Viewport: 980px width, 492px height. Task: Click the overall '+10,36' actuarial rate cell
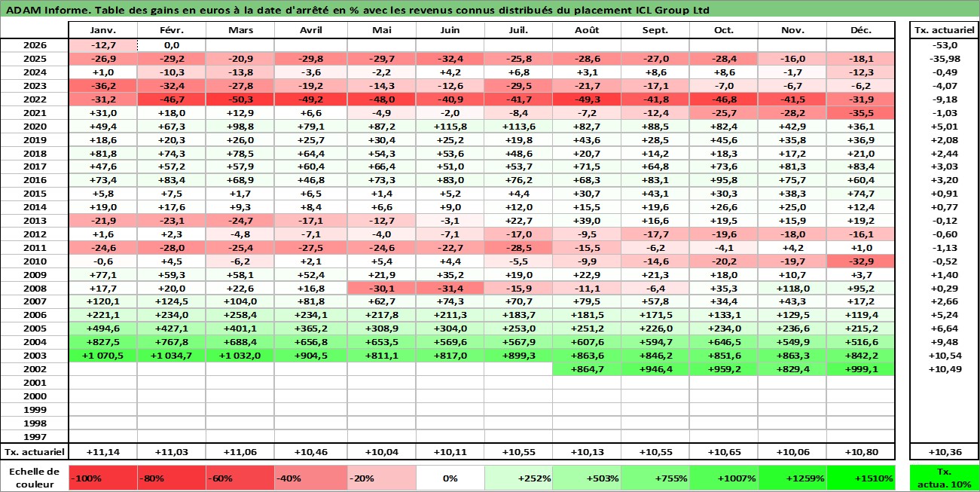point(944,452)
